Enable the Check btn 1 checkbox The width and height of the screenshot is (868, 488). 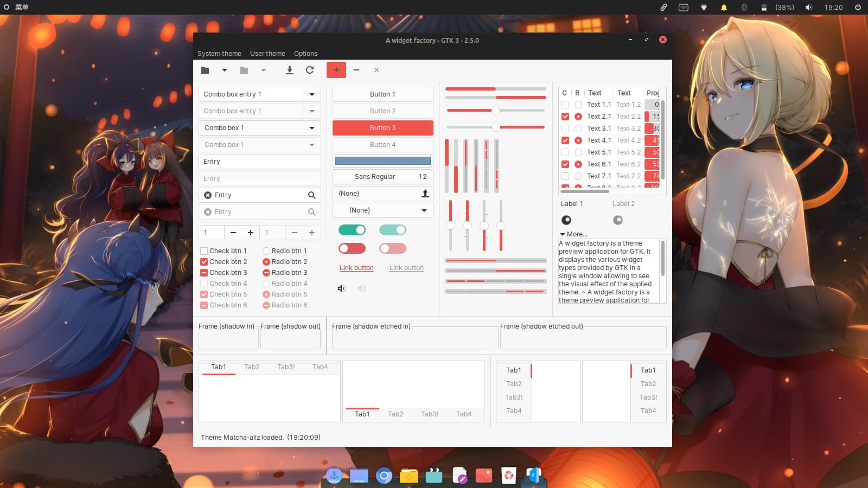coord(205,251)
